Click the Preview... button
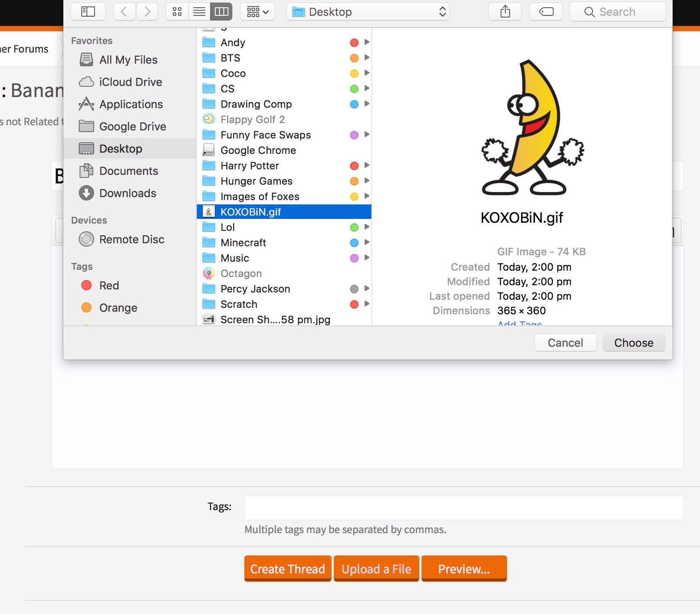The width and height of the screenshot is (700, 614). (464, 569)
